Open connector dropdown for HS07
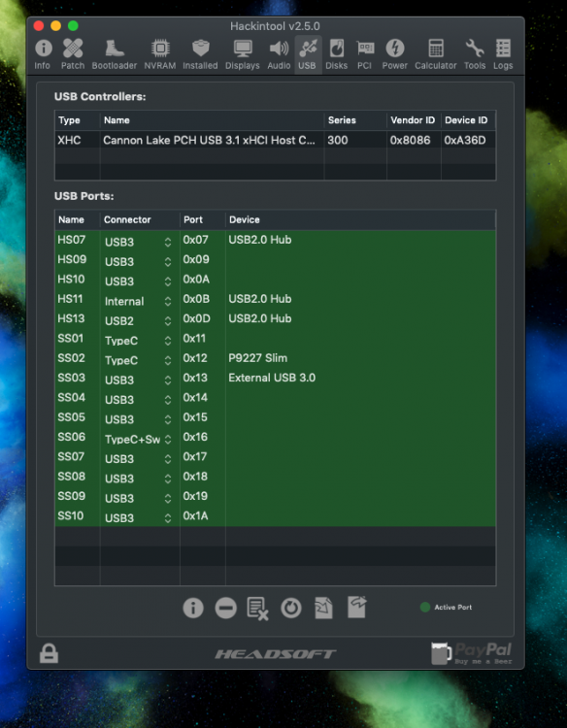Screen dimensions: 567x728 [139, 242]
